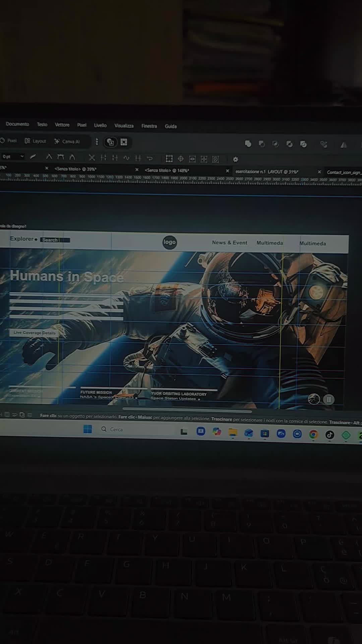Close the Senza titolo @ 148% tab
This screenshot has height=644, width=362.
pyautogui.click(x=228, y=171)
